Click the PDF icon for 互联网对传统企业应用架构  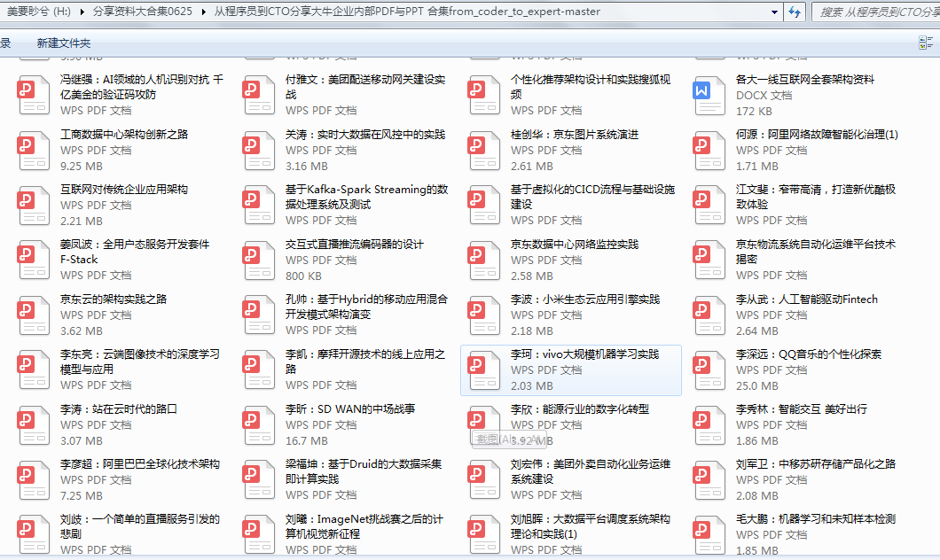coord(34,205)
